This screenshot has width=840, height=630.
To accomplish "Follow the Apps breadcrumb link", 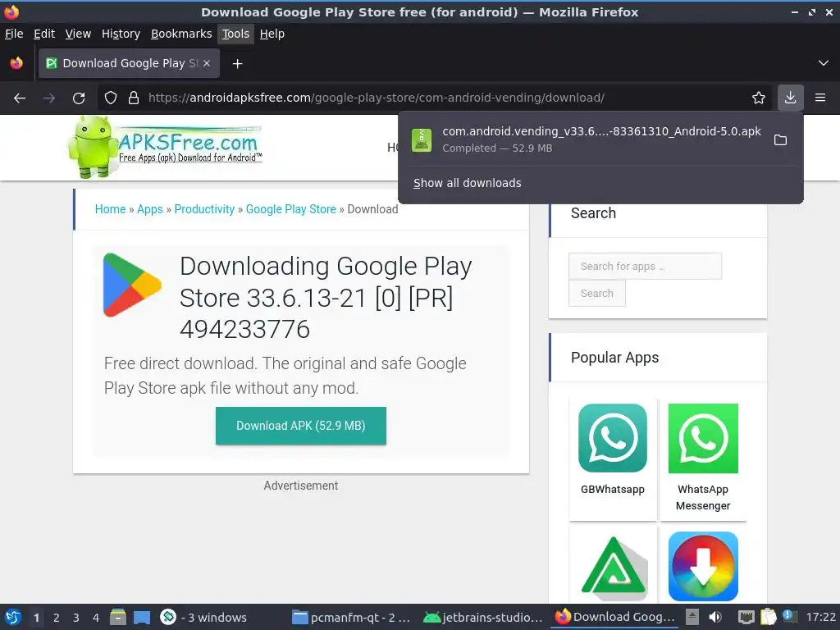I will pos(150,209).
